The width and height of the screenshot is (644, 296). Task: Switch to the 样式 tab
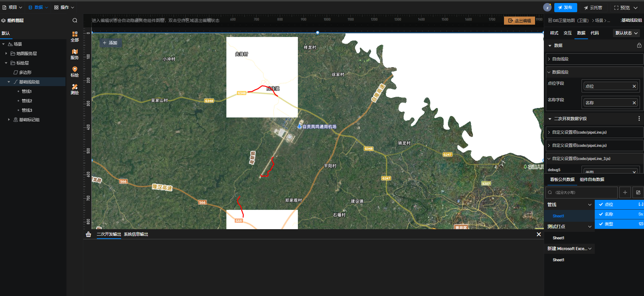(554, 33)
